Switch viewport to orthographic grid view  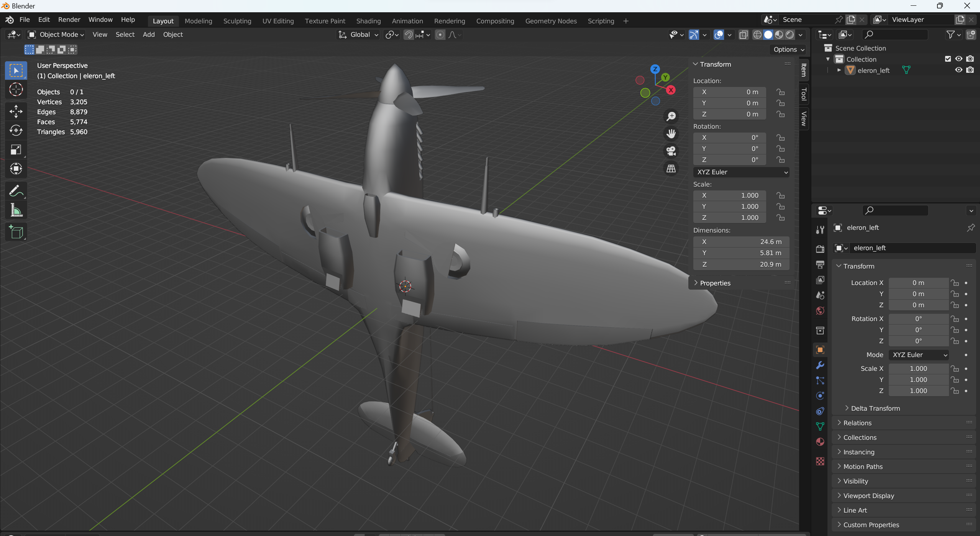[671, 169]
